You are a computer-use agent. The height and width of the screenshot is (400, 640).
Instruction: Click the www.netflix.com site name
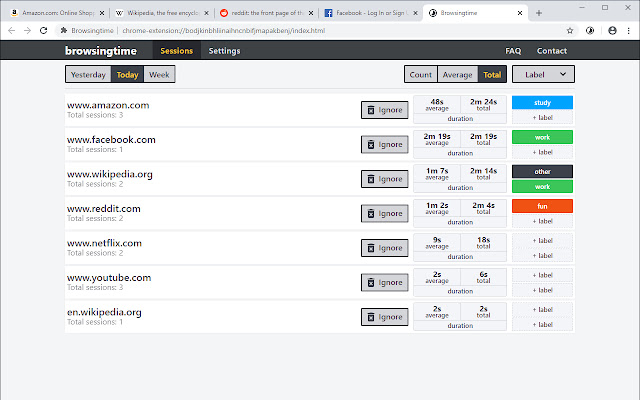104,243
